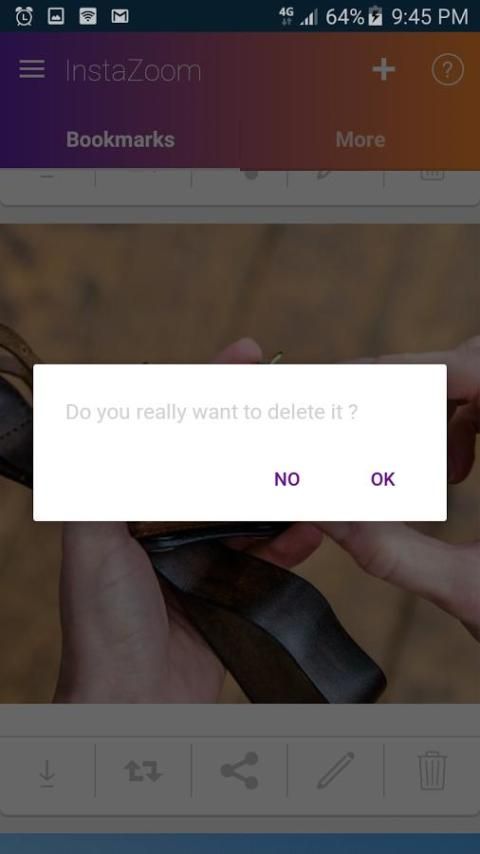Screen dimensions: 480x854
Task: Open the help question mark icon
Action: pyautogui.click(x=447, y=70)
